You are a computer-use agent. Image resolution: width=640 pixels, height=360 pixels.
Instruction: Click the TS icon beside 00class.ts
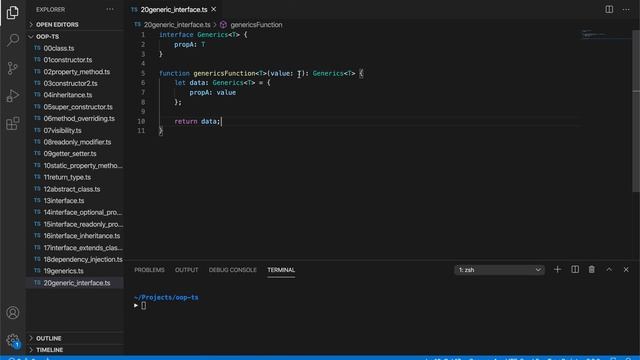(x=38, y=48)
